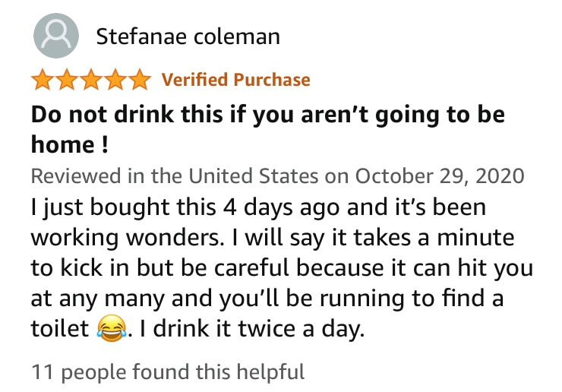
Task: Click the laughing crying emoji
Action: [x=112, y=327]
